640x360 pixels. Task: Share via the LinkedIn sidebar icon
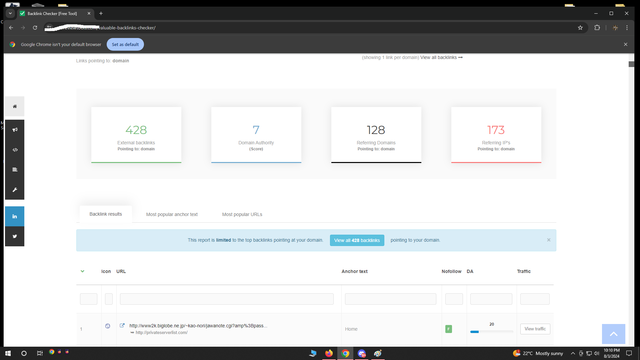(x=15, y=216)
